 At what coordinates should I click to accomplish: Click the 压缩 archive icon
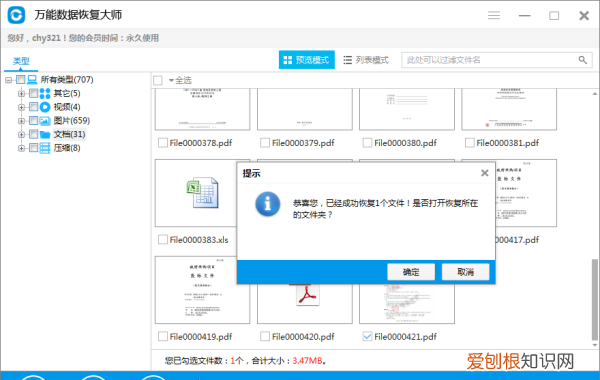[x=45, y=148]
